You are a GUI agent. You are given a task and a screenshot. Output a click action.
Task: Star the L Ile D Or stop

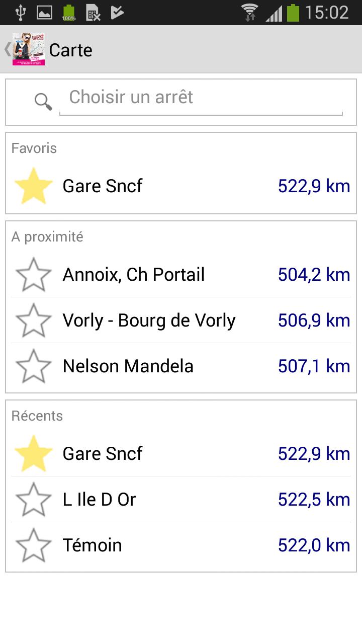pyautogui.click(x=34, y=500)
